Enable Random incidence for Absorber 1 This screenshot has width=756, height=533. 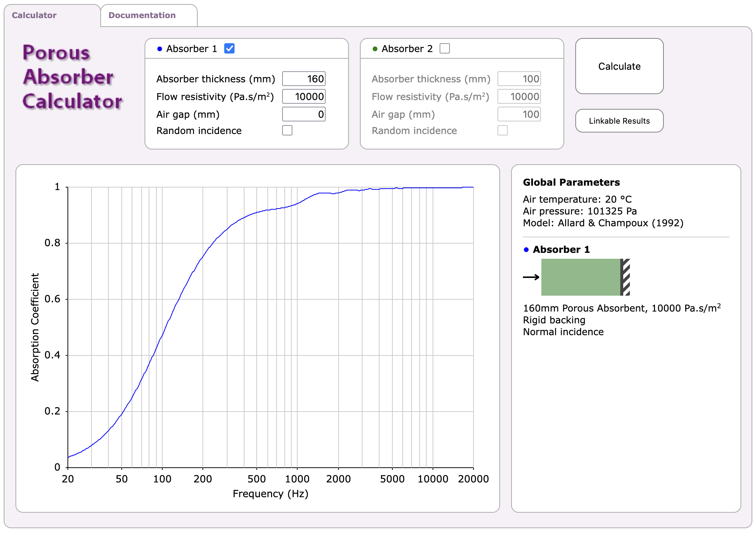click(x=287, y=130)
